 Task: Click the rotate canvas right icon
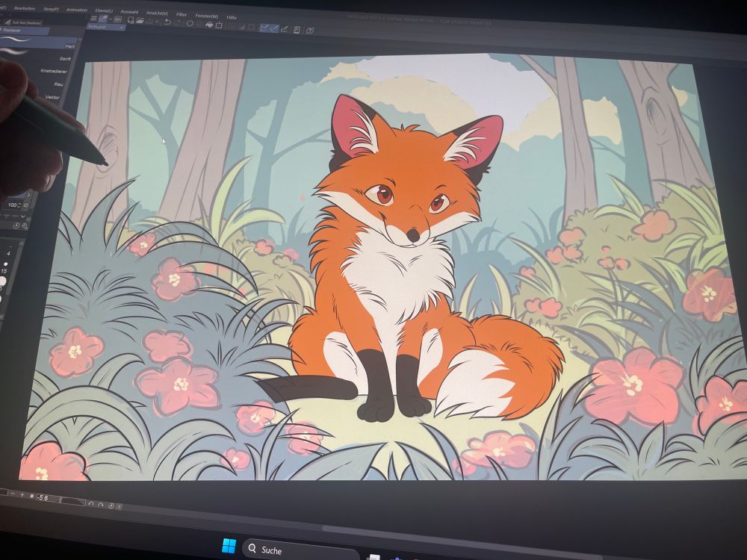click(101, 505)
